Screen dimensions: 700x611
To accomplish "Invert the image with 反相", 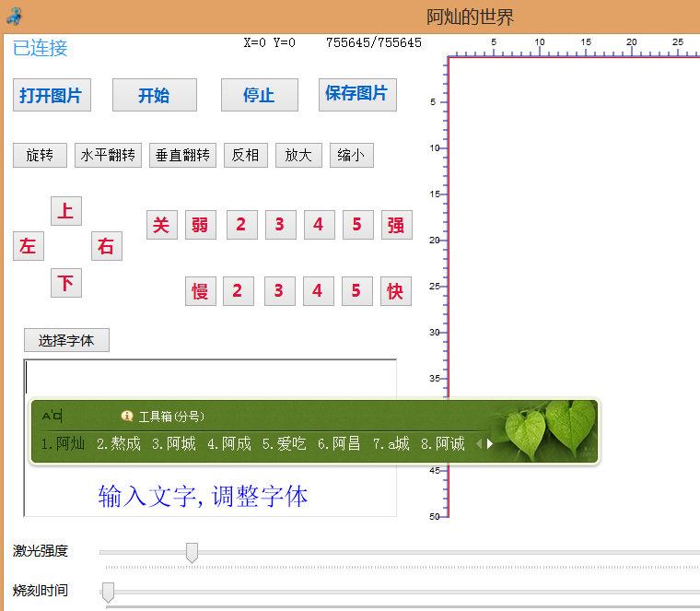I will (x=245, y=156).
